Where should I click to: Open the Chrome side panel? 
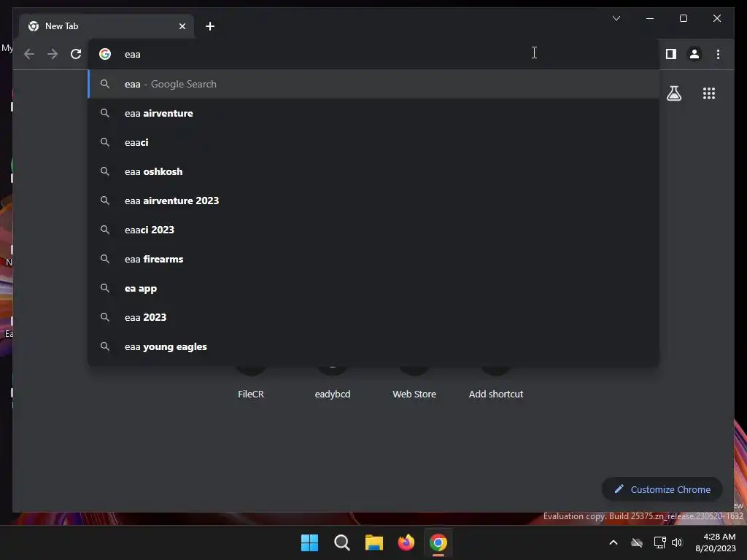[671, 54]
